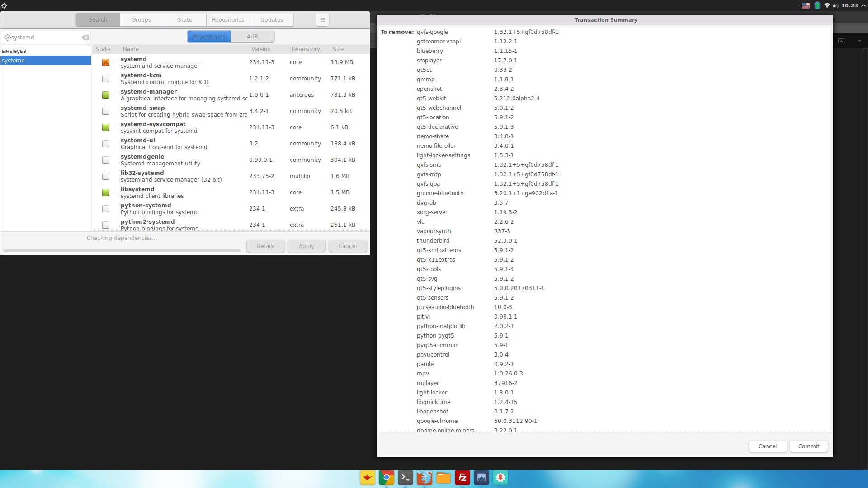Screen dimensions: 868x488
Task: Open the Wi-Fi network indicator
Action: [x=827, y=5]
